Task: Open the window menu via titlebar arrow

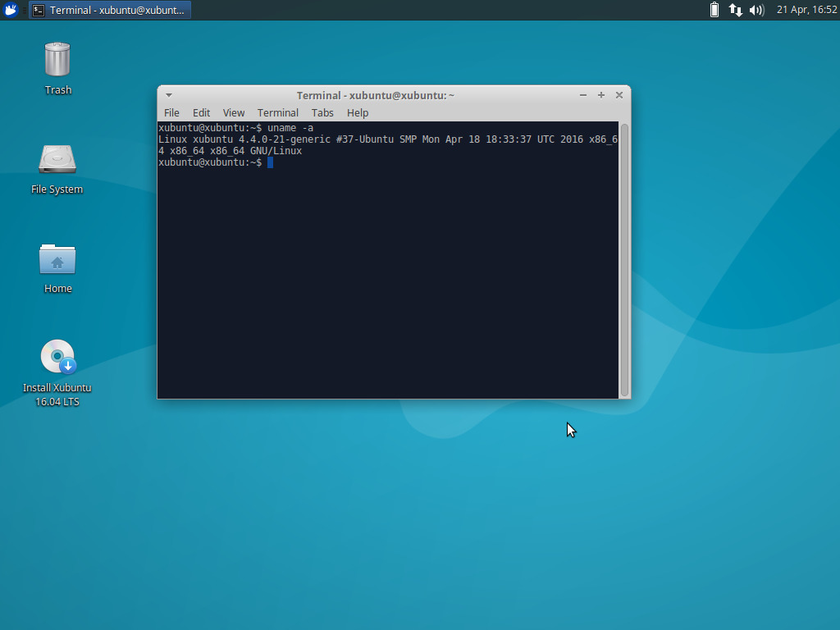Action: 168,94
